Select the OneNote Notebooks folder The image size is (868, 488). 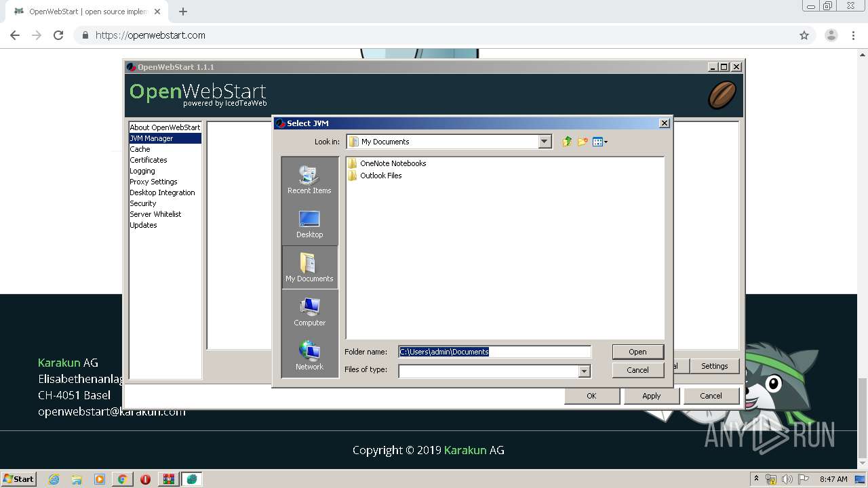point(387,163)
